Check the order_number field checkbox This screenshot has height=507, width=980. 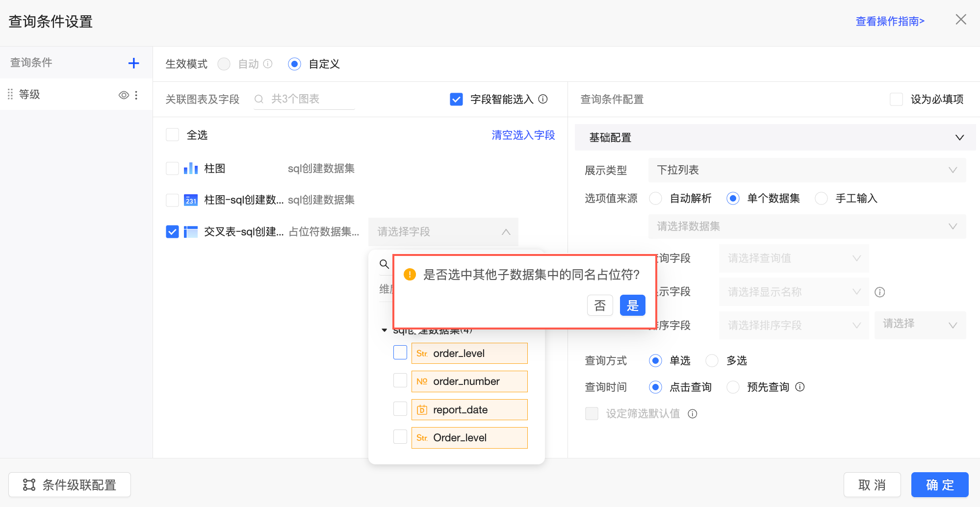pos(400,380)
